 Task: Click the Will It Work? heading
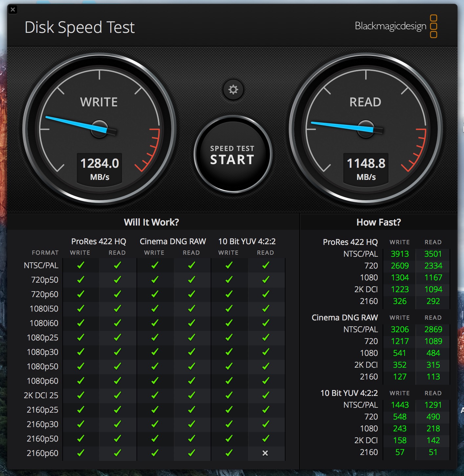coord(151,222)
